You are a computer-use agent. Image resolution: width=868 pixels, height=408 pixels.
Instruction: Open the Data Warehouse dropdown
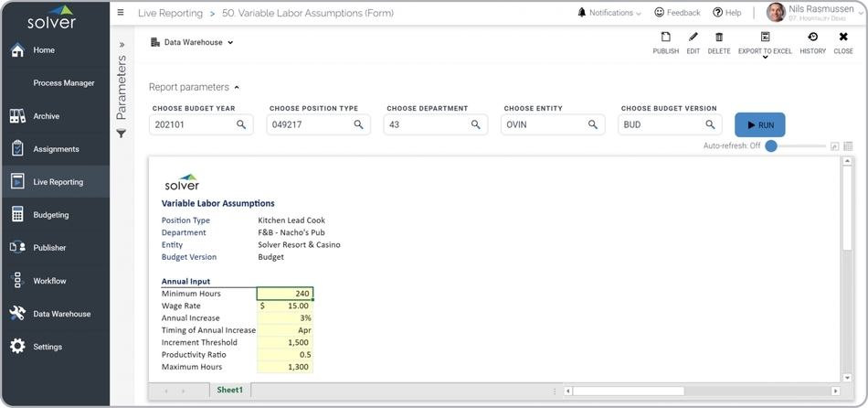(193, 42)
